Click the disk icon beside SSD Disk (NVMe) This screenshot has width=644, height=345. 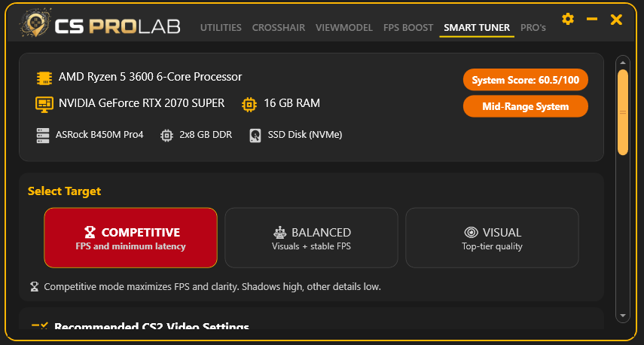255,136
